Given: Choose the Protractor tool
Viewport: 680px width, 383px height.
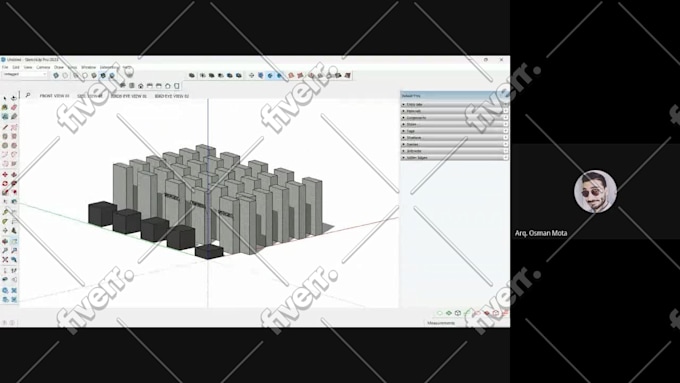Looking at the screenshot, I should click(5, 221).
